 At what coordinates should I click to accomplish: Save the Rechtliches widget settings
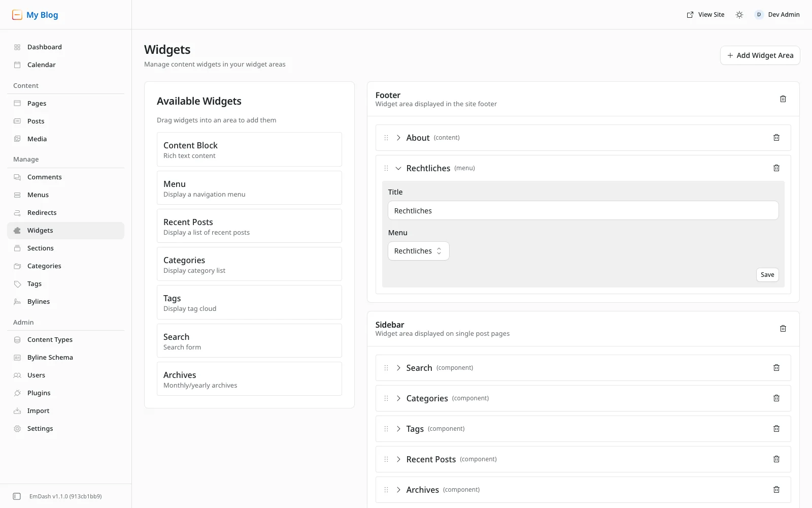click(767, 275)
